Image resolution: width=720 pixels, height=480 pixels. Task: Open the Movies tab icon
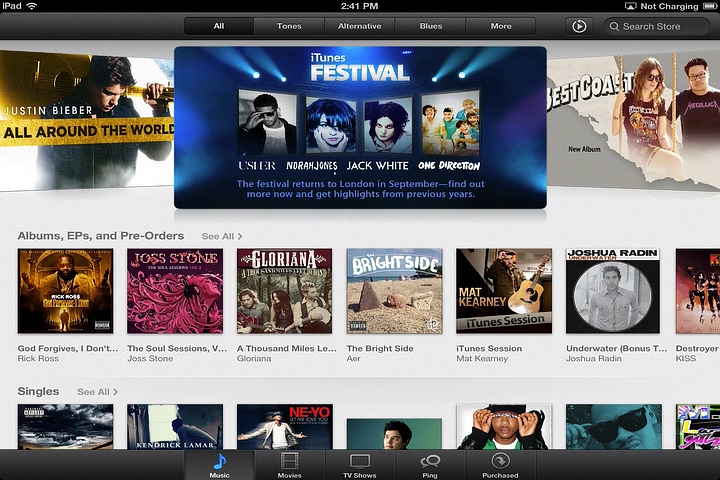point(289,461)
